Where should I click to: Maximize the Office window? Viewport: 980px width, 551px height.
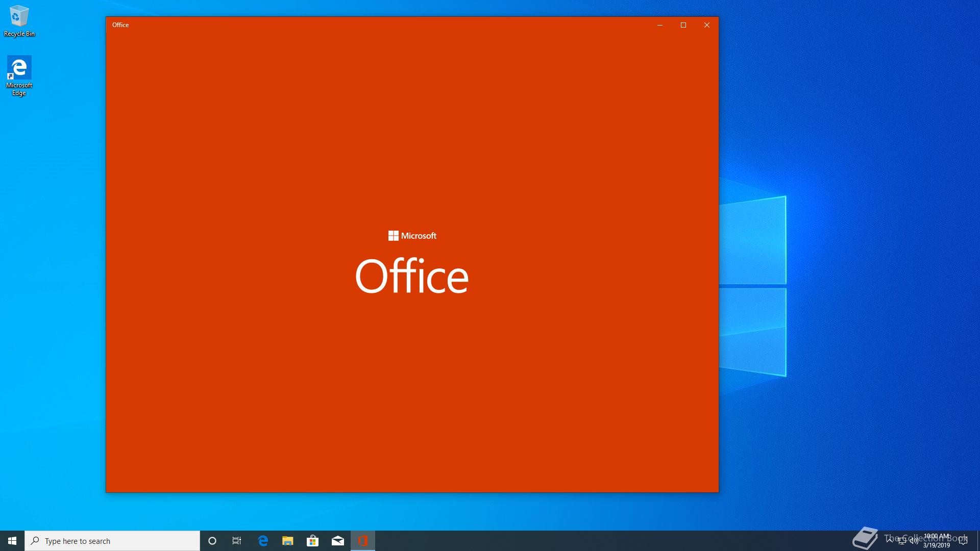(x=683, y=25)
